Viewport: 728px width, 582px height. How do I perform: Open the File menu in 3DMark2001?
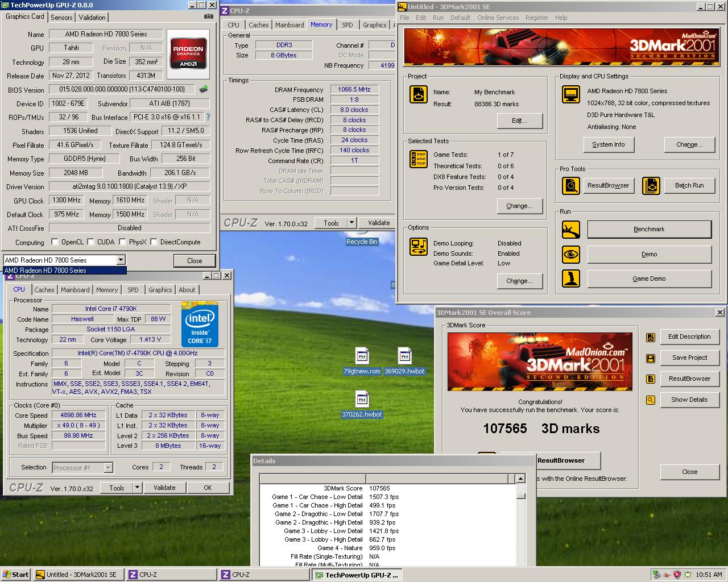404,18
